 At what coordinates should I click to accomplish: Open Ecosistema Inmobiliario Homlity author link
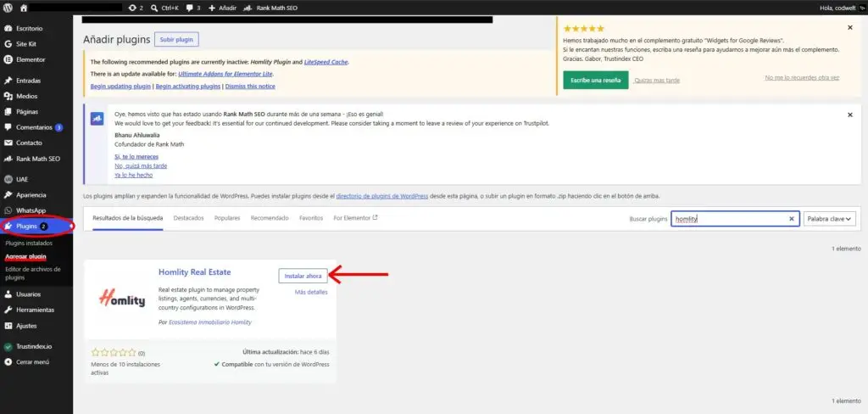[x=210, y=322]
